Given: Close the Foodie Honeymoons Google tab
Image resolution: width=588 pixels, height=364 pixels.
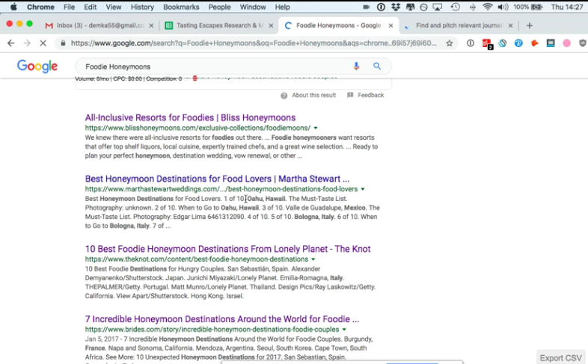Looking at the screenshot, I should point(391,25).
